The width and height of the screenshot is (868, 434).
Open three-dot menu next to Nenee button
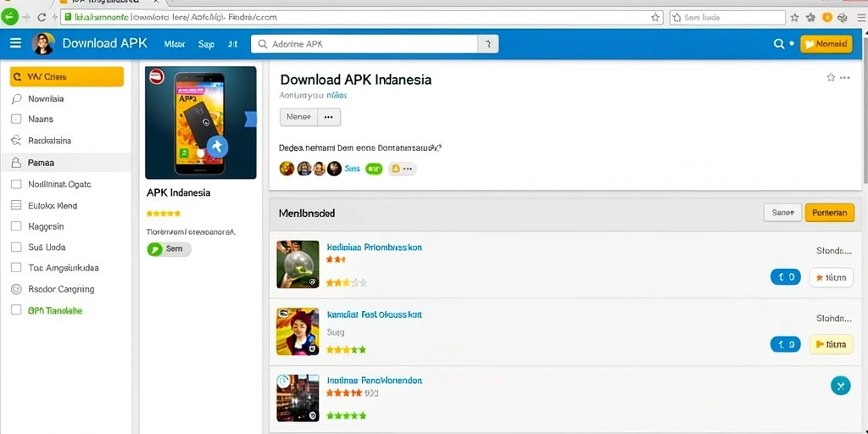click(x=329, y=117)
